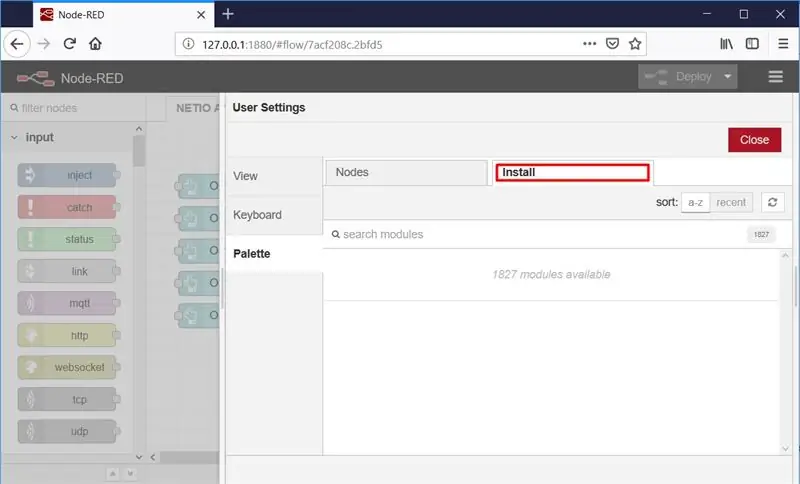800x484 pixels.
Task: Reload the page with refresh icon
Action: tap(70, 44)
